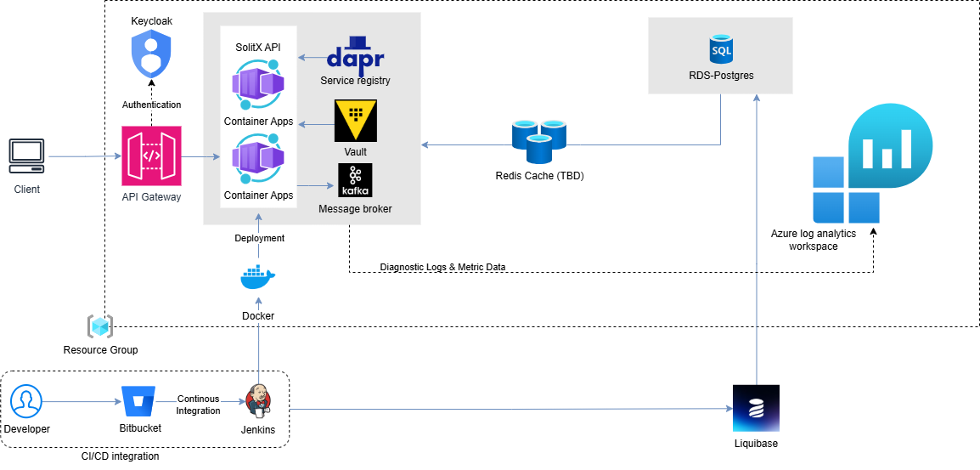The image size is (980, 470).
Task: Click the Resource Group cube icon
Action: coord(100,327)
